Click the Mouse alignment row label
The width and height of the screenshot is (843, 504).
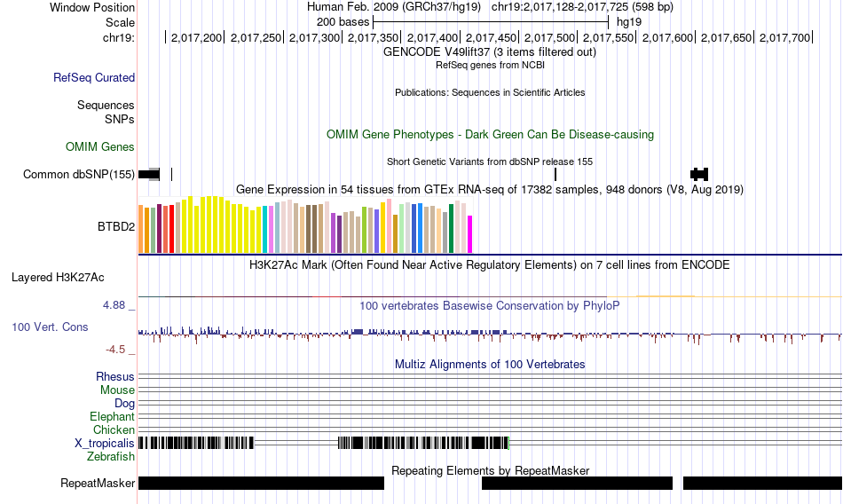(x=117, y=390)
